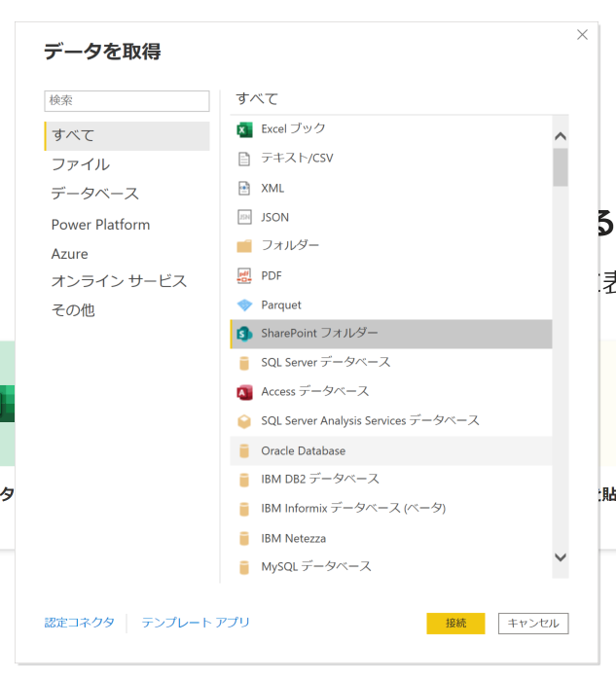This screenshot has height=680, width=616.
Task: Click the scroll down arrow of connector list
Action: 561,557
